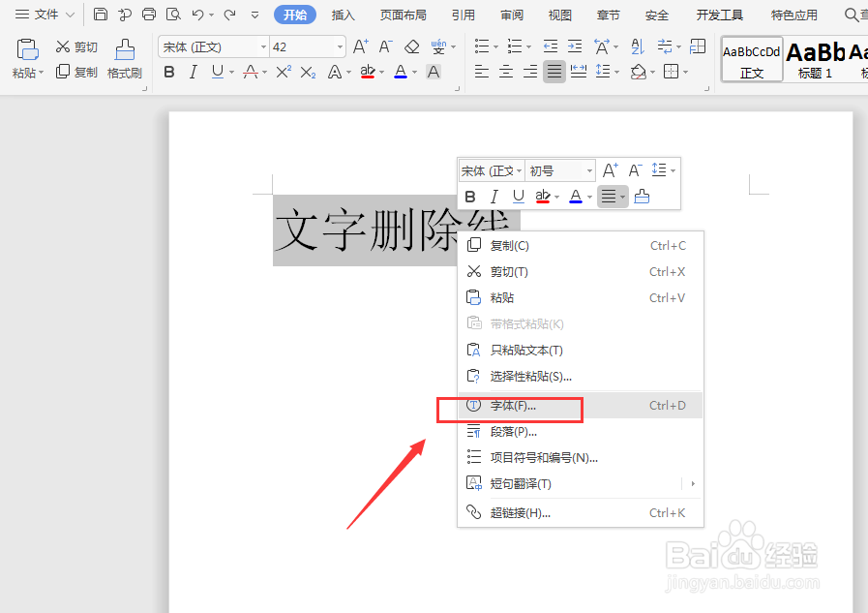Open the text highlight tool in the ribbon

[370, 72]
